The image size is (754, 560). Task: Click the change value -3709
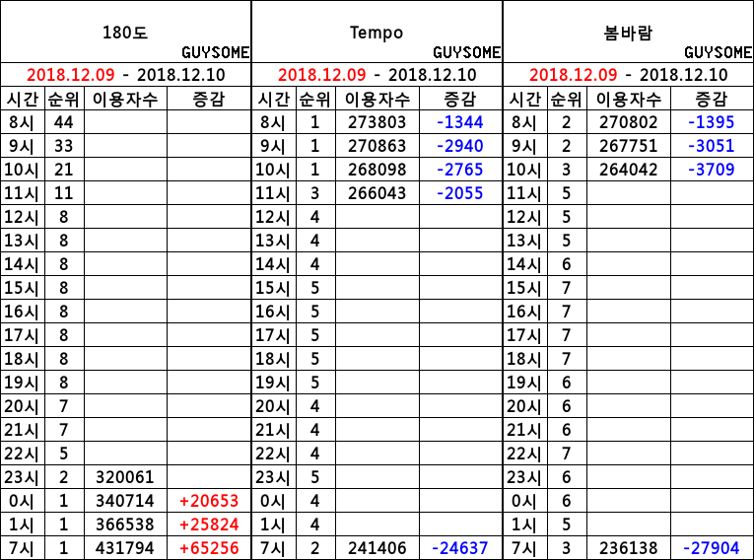tap(712, 170)
